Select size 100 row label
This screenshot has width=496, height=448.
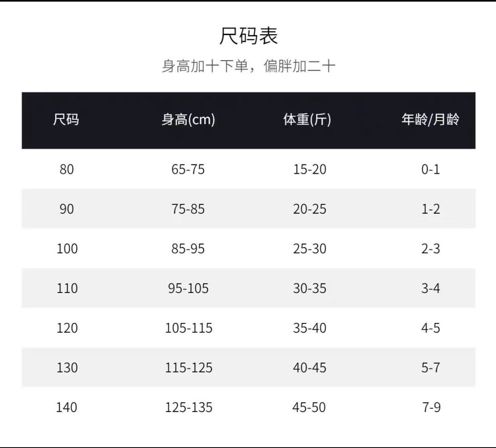coord(67,248)
